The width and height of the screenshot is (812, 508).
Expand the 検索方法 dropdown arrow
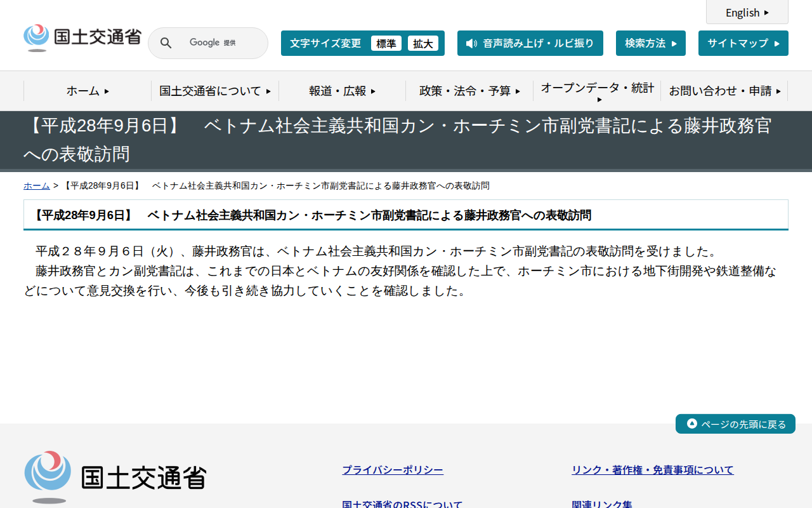pos(675,43)
